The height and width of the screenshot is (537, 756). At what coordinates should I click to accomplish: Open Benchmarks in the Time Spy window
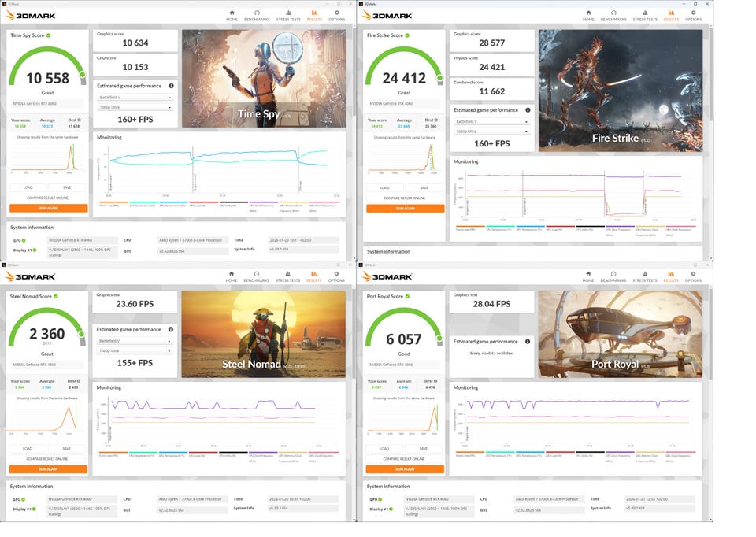(x=257, y=16)
